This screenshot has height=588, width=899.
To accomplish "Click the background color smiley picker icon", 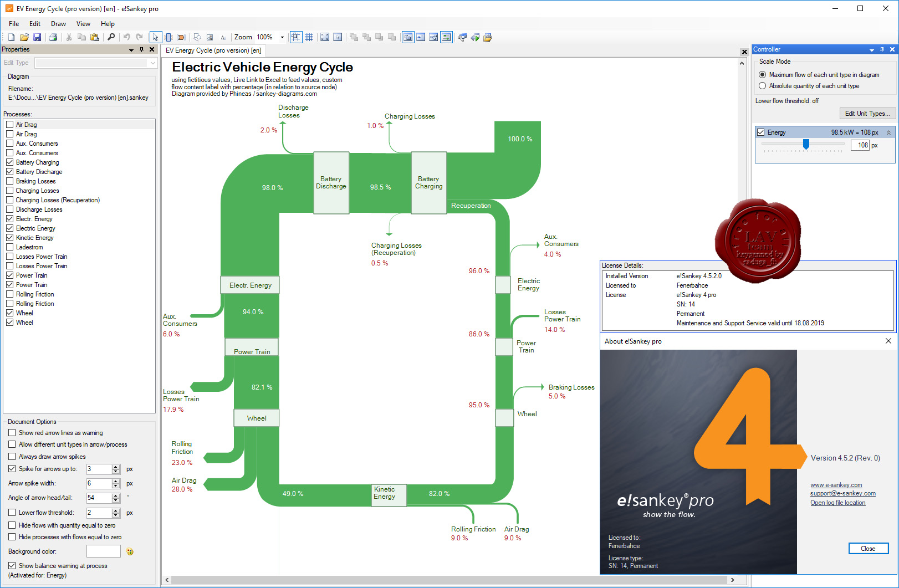I will (130, 551).
